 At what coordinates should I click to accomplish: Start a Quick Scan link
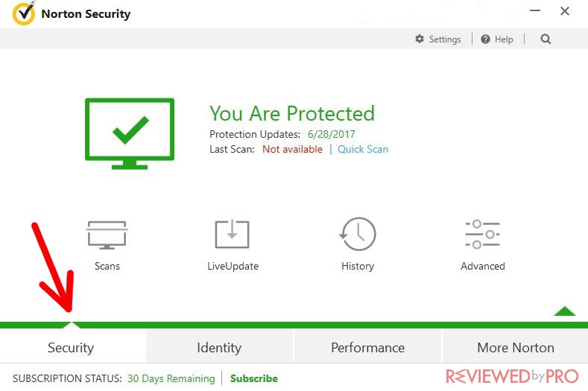pos(363,149)
